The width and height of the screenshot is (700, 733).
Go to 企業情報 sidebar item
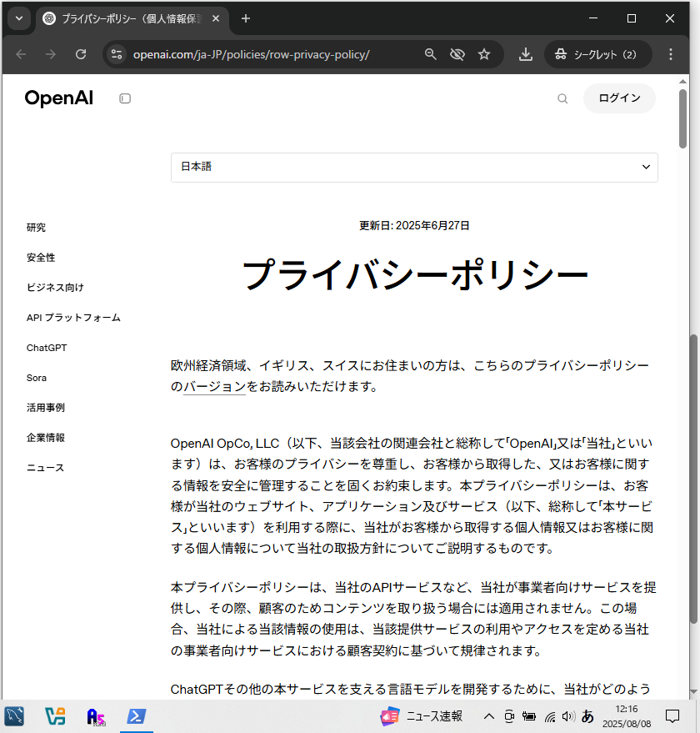pos(45,438)
